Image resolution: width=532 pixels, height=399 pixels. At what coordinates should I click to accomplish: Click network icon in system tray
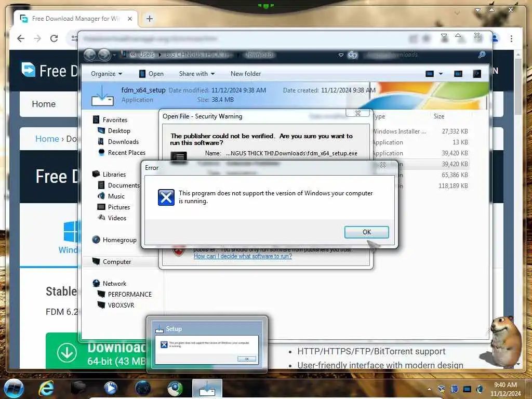(x=467, y=389)
